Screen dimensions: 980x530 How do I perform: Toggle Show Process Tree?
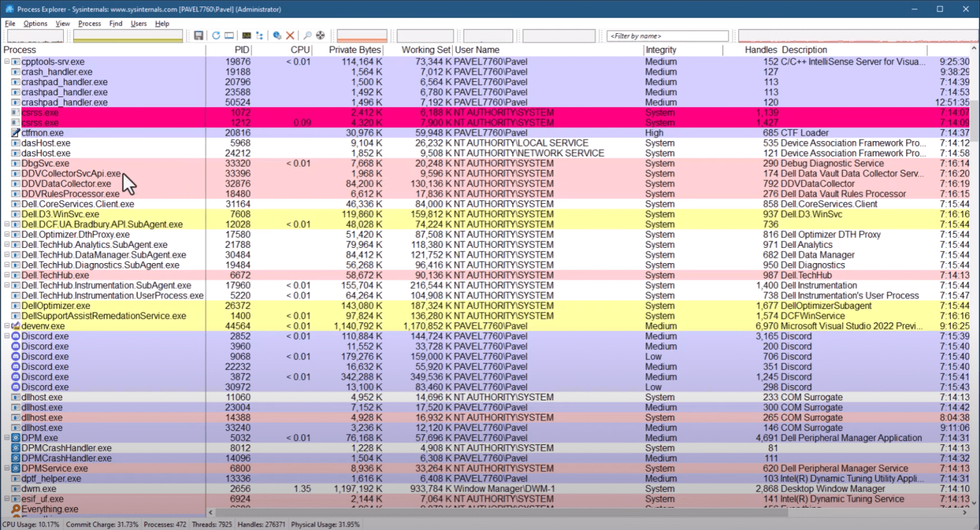pos(259,35)
